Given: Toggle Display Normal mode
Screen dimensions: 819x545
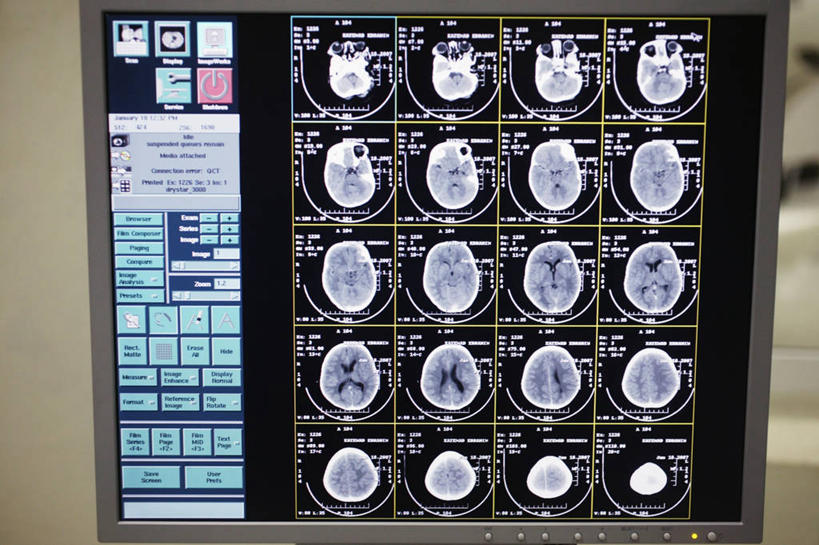Looking at the screenshot, I should pyautogui.click(x=222, y=377).
